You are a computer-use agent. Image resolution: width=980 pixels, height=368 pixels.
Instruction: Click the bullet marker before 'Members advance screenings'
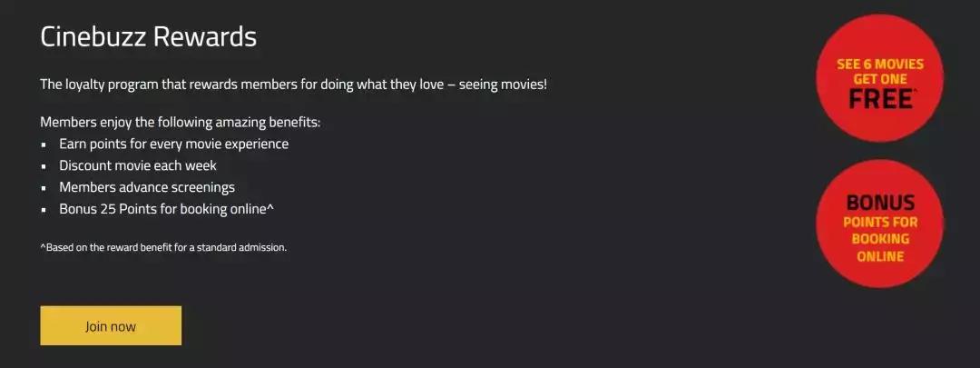44,188
